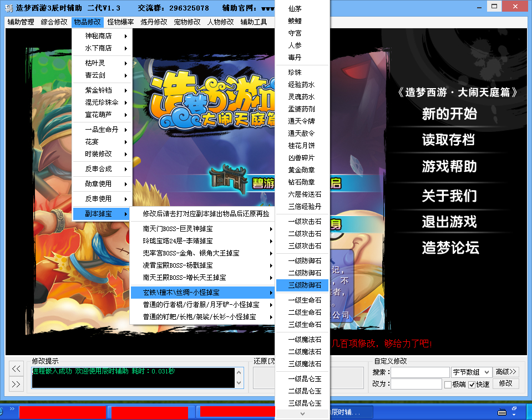Open the 辅助工具 menu
The image size is (532, 420).
click(254, 22)
